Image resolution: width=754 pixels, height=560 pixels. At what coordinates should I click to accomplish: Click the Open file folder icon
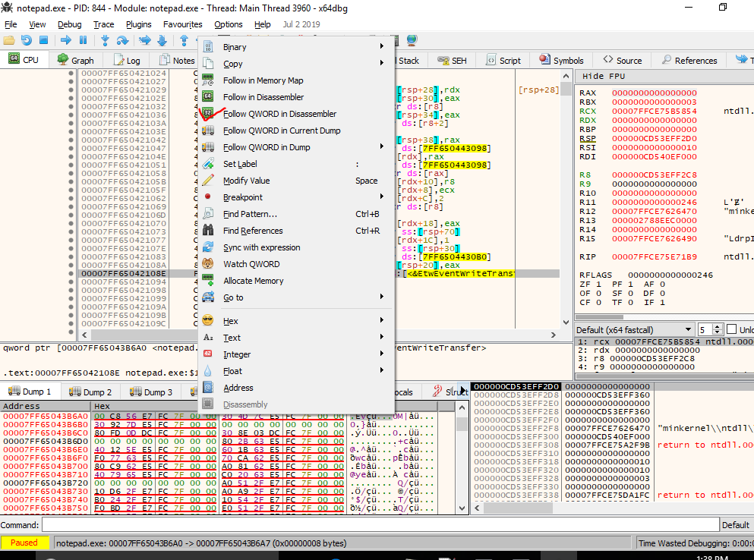pyautogui.click(x=9, y=40)
